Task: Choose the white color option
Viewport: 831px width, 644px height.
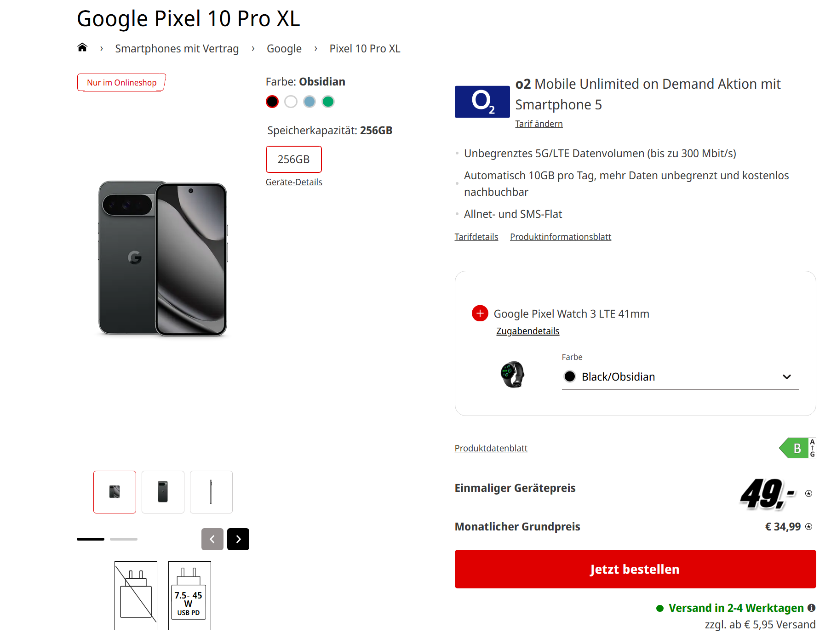Action: pyautogui.click(x=291, y=102)
